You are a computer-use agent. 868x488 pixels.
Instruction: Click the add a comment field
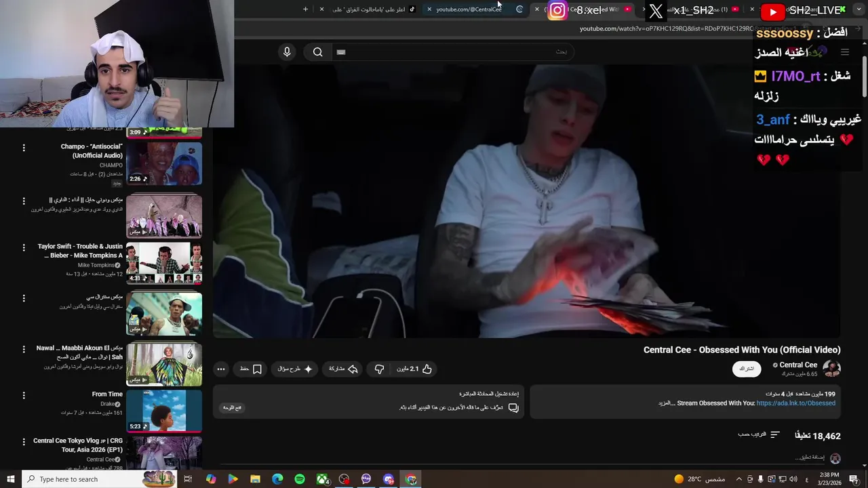810,458
